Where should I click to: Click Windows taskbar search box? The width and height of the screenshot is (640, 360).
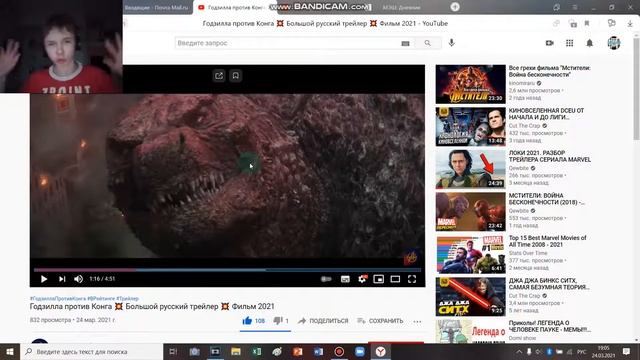(91, 351)
